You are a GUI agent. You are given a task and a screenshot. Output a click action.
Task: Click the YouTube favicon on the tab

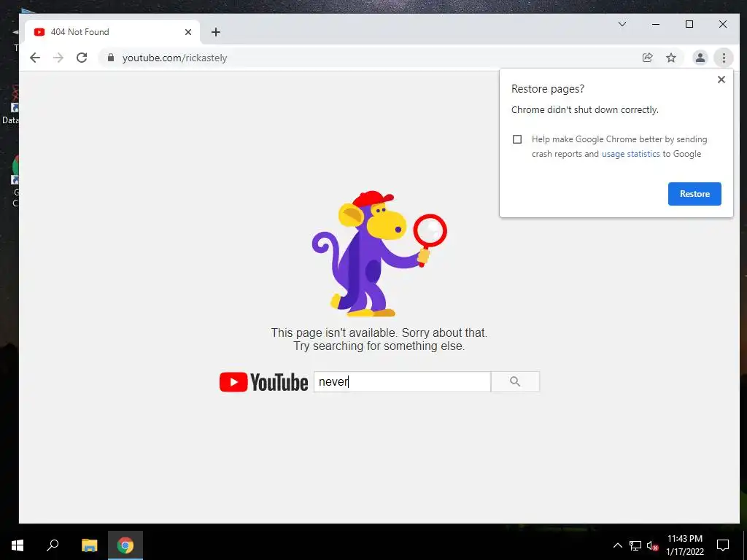(39, 32)
